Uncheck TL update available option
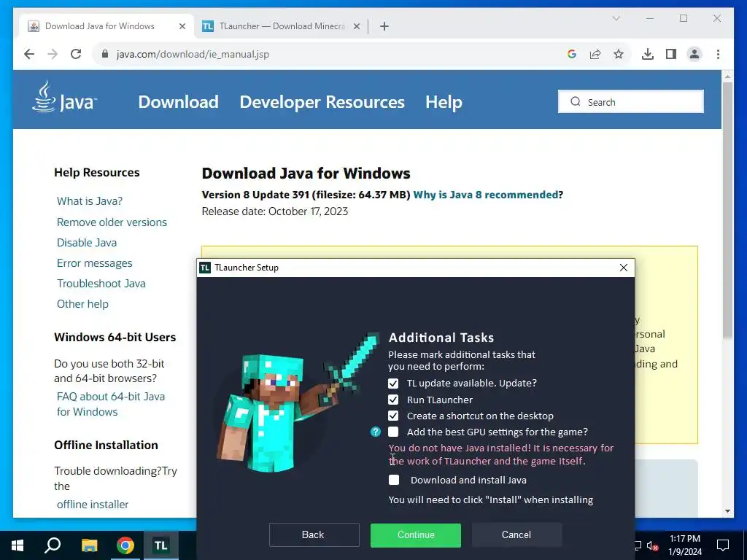Viewport: 747px width, 560px height. pyautogui.click(x=393, y=384)
